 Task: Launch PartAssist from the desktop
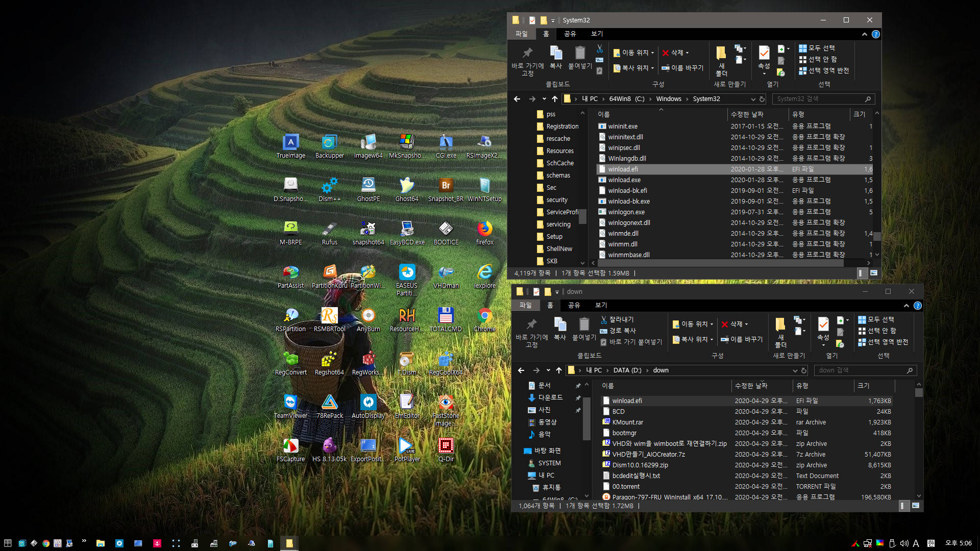point(291,277)
